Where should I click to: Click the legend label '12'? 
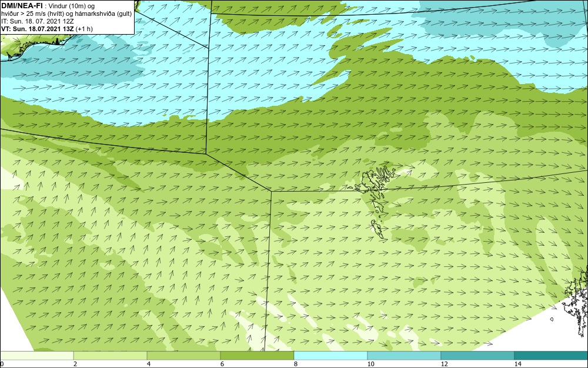pyautogui.click(x=444, y=364)
